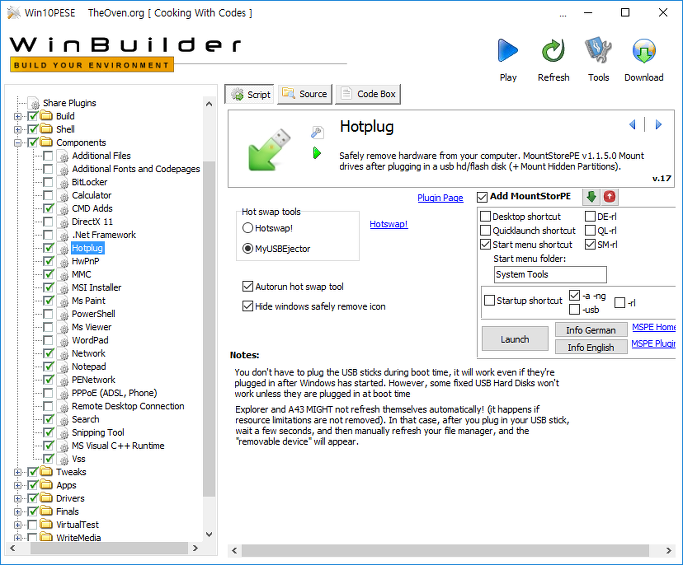Click the Info German button
Viewport: 683px width, 565px height.
tap(591, 330)
